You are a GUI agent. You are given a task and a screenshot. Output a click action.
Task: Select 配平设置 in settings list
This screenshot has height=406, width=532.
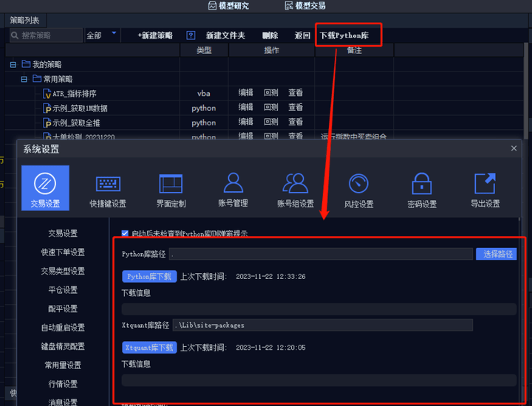click(63, 309)
